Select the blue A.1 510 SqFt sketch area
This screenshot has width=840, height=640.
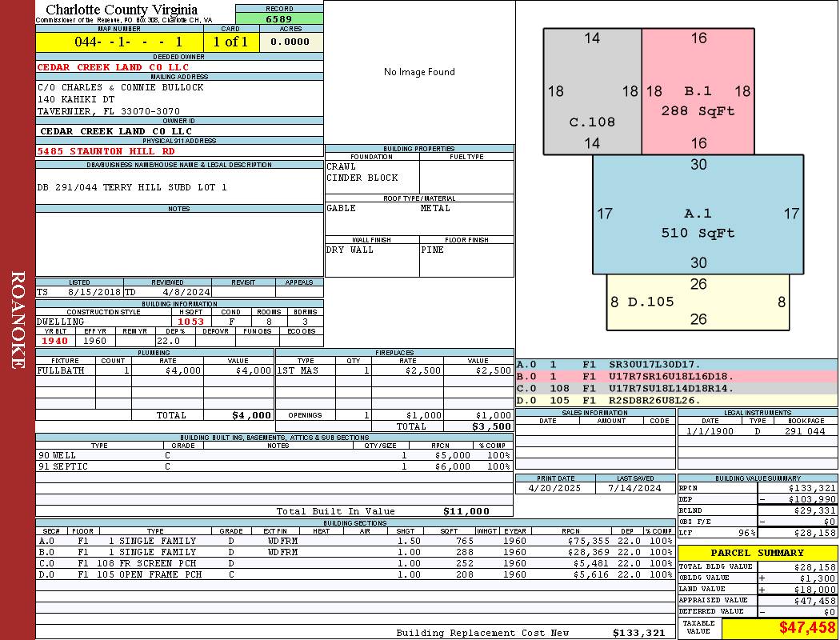point(698,214)
